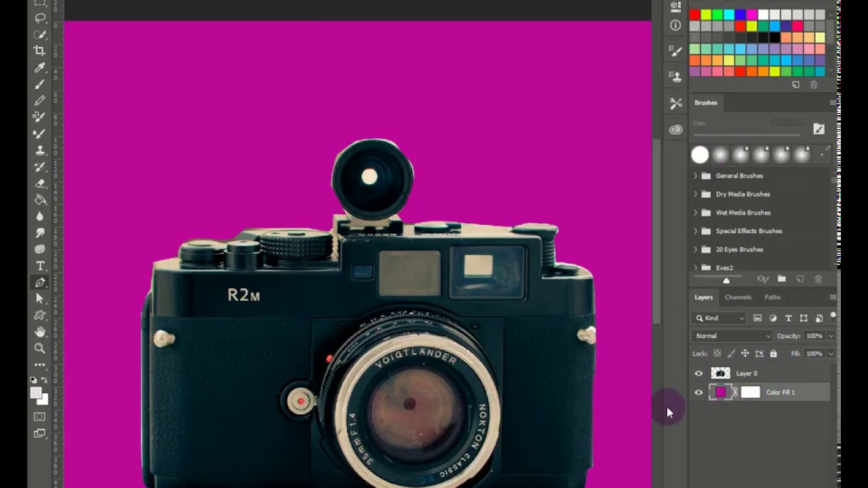Screen dimensions: 868x488
Task: Toggle lock transparent pixels
Action: (x=717, y=354)
